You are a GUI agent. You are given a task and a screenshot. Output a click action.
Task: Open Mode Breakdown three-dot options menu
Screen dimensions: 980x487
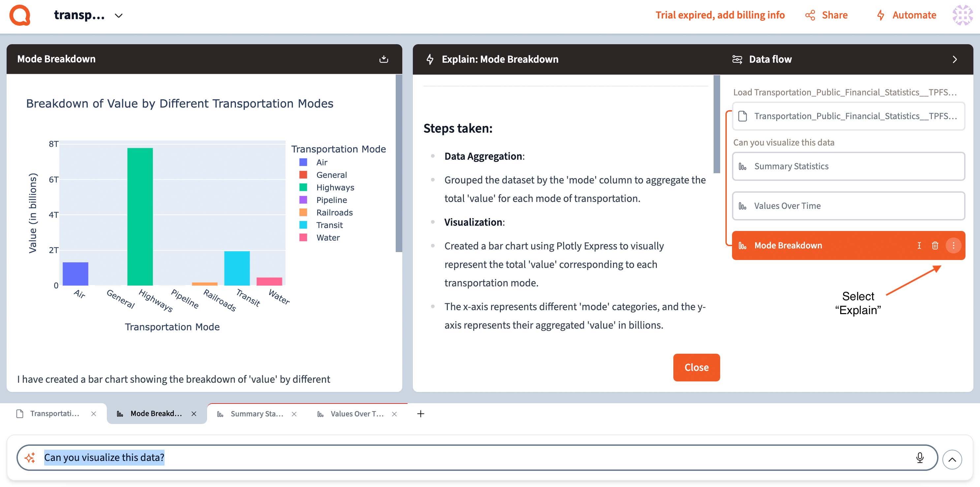click(x=953, y=245)
